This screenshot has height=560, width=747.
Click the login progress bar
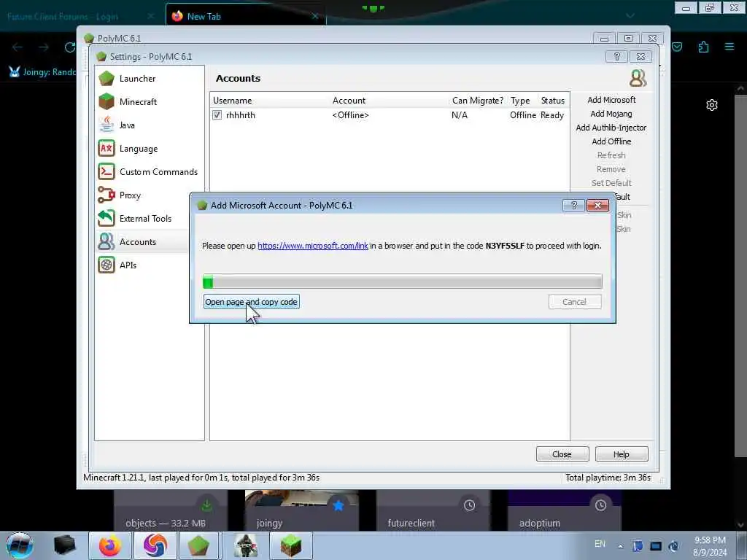[403, 281]
